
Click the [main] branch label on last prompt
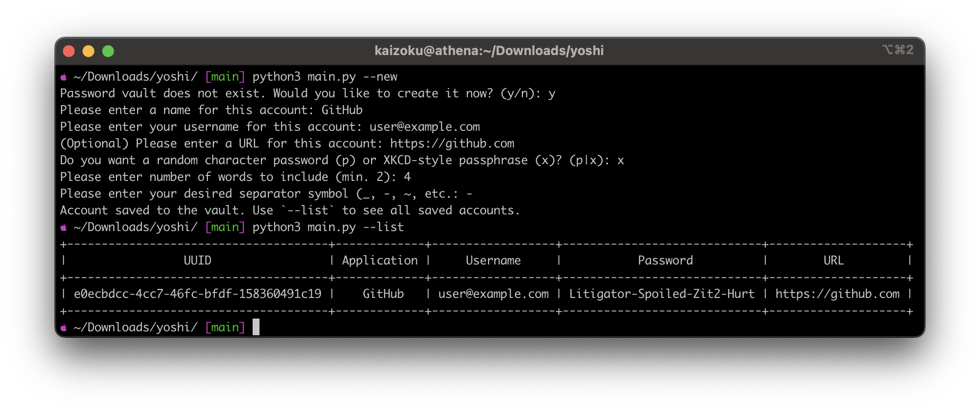pos(225,327)
